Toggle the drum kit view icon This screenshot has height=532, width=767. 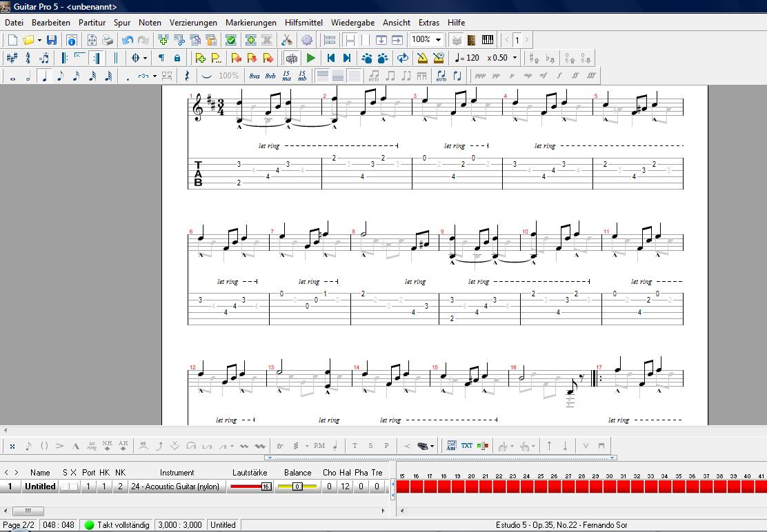tap(457, 40)
